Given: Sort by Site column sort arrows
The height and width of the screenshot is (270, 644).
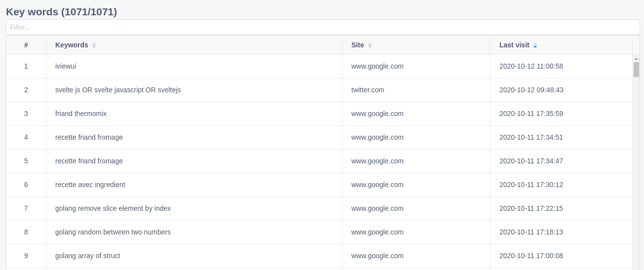Looking at the screenshot, I should click(x=370, y=45).
